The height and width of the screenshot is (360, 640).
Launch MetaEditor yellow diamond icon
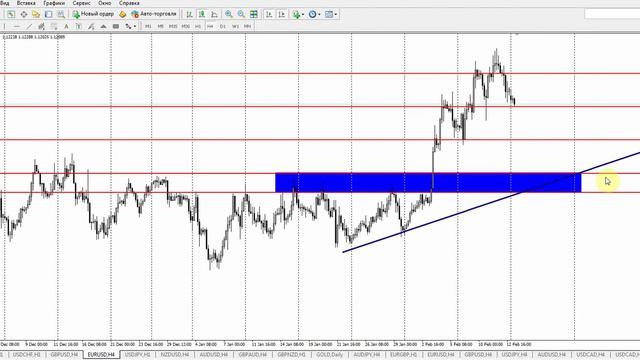122,14
